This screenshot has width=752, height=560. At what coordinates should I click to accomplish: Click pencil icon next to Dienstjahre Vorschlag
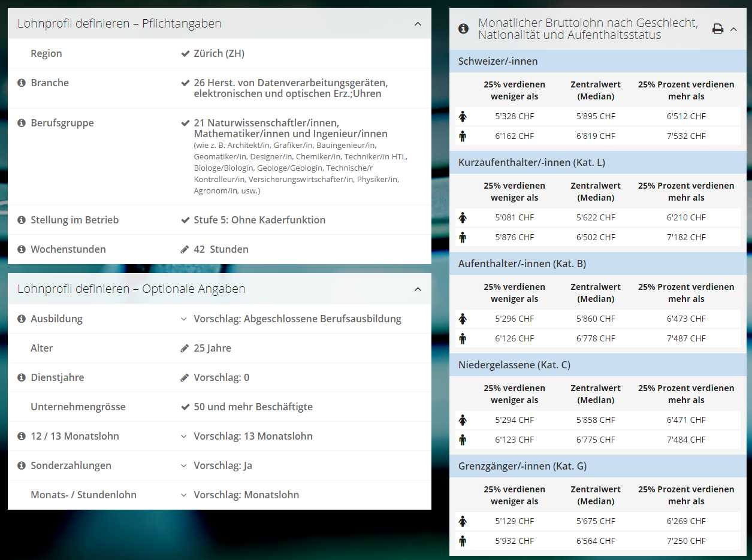(185, 377)
